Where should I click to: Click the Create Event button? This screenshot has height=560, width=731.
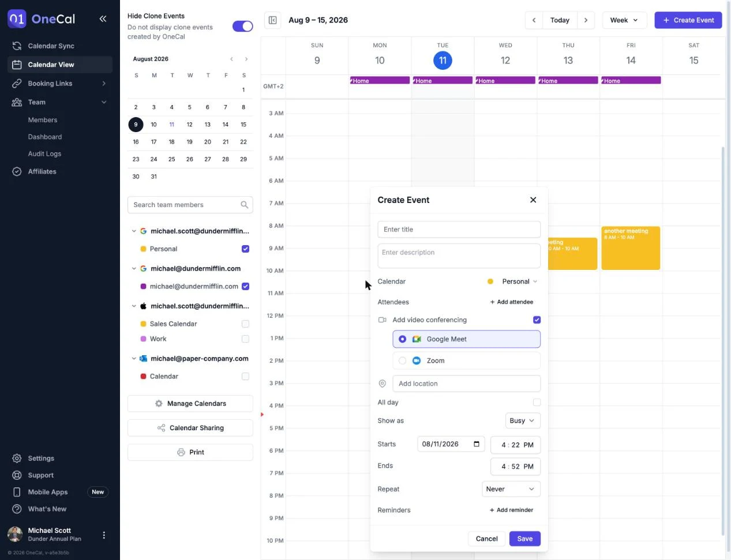pos(688,20)
